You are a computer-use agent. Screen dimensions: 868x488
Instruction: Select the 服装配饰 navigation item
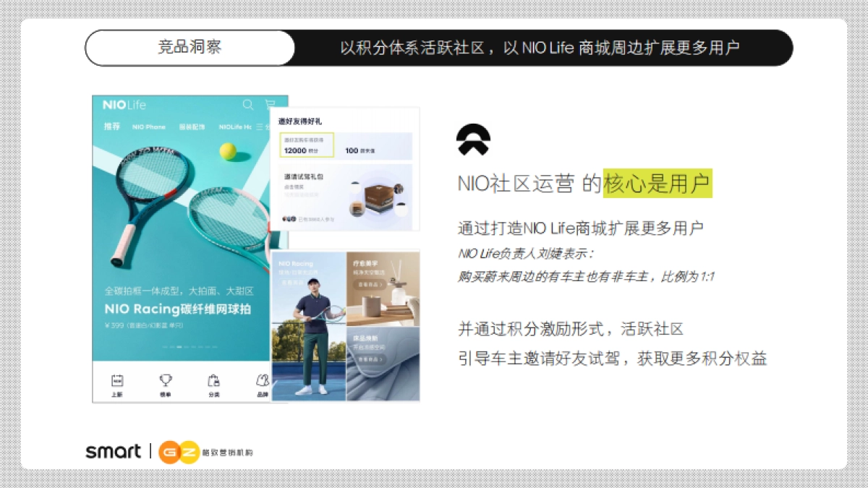192,127
